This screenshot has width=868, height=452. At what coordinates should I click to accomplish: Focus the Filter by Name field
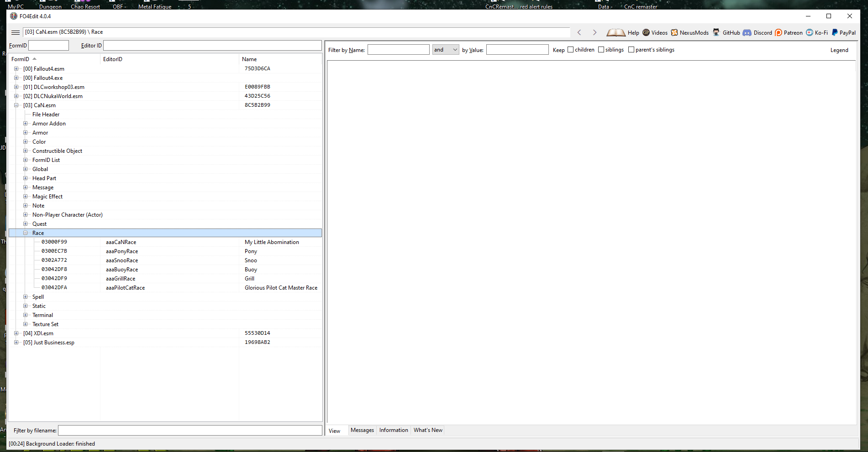coord(399,50)
